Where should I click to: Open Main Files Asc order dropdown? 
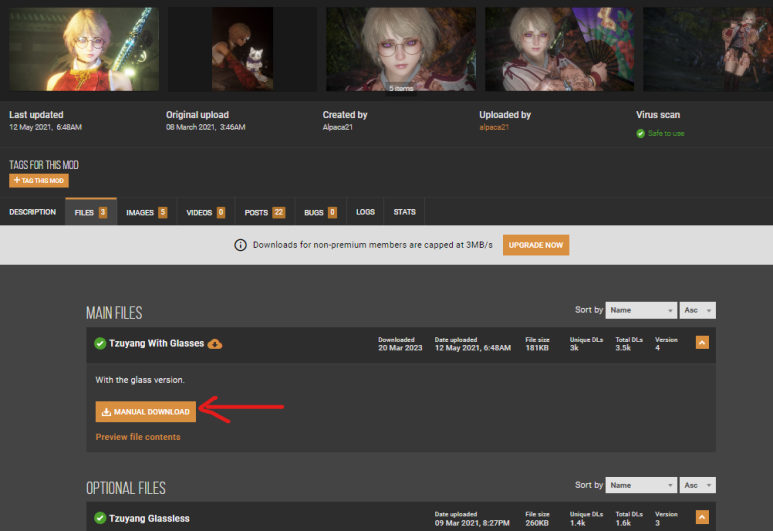point(698,310)
